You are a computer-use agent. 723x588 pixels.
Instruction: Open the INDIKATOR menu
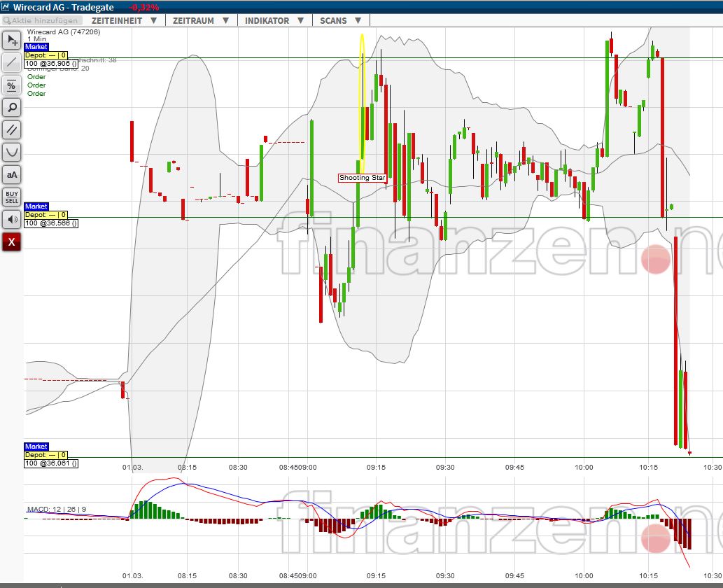pos(267,21)
